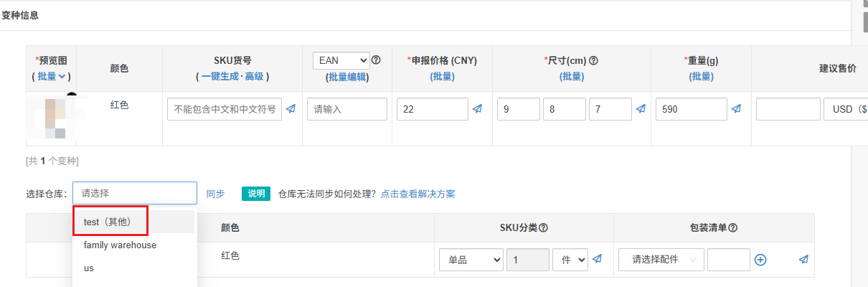The image size is (868, 287).
Task: Click the teal 说明 button
Action: coord(256,194)
